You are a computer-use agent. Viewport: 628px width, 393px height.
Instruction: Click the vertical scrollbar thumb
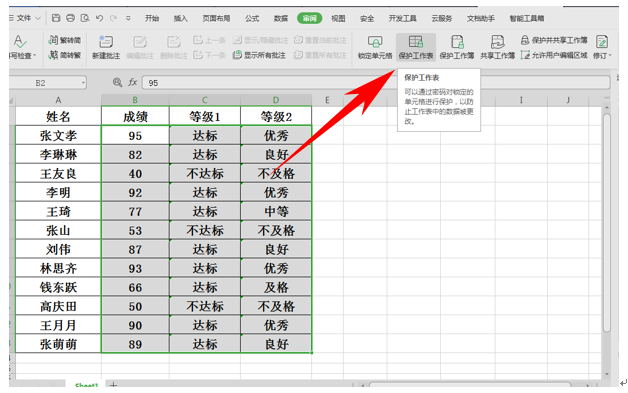[x=607, y=222]
